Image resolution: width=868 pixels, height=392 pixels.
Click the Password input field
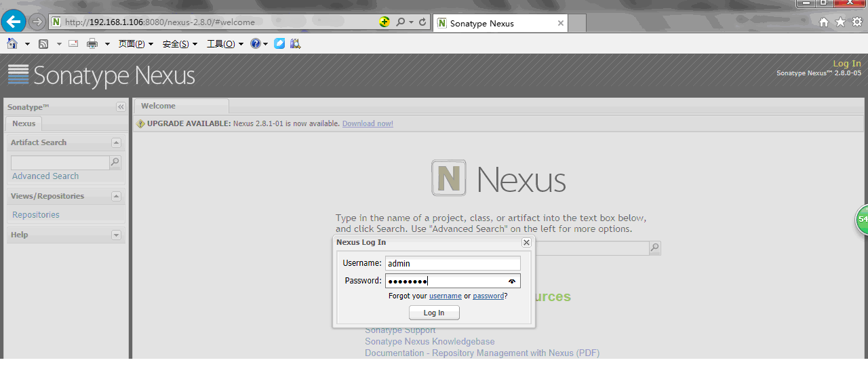click(x=453, y=281)
